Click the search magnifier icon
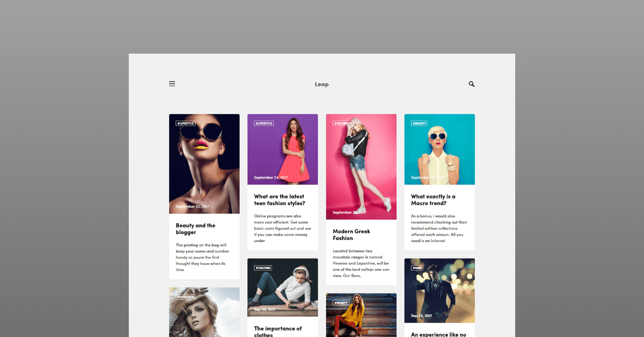Screen dimensions: 644x337 pos(471,84)
